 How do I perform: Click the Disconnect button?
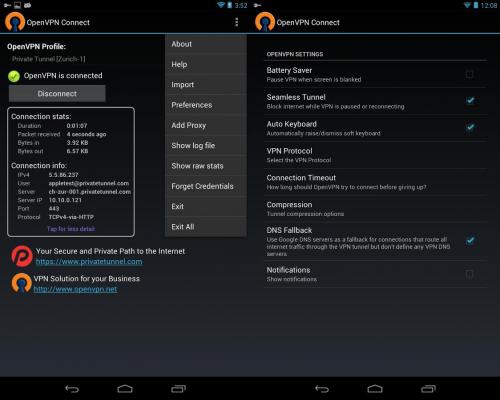tap(57, 94)
